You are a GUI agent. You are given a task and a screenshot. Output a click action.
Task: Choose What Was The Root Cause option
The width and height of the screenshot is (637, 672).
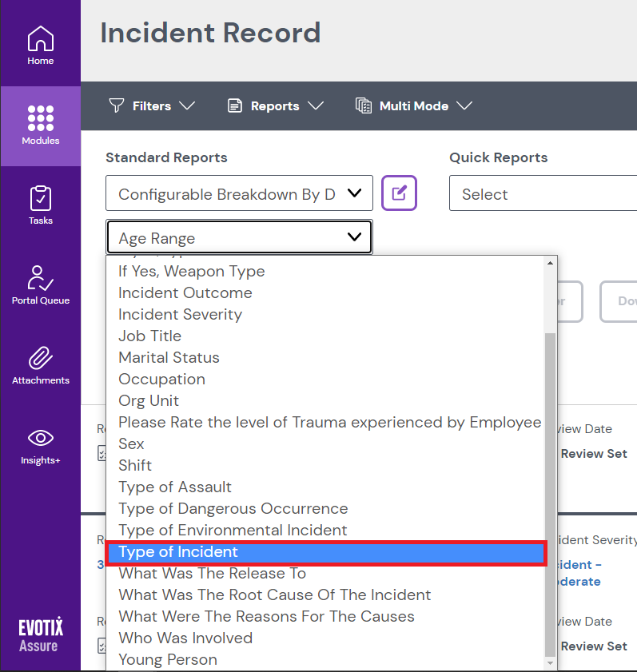(274, 595)
